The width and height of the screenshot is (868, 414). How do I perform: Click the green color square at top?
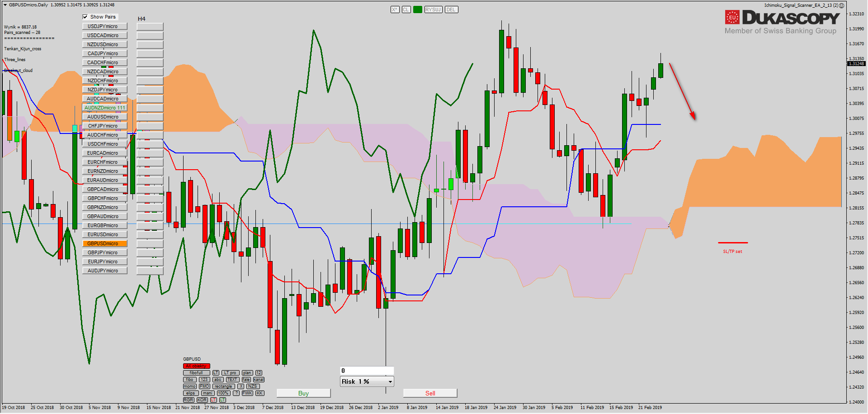point(417,10)
